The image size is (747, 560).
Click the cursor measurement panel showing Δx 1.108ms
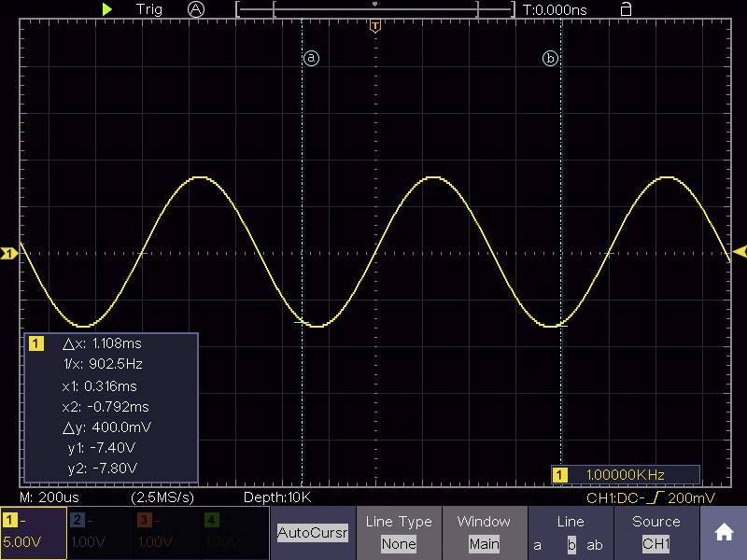pos(112,406)
